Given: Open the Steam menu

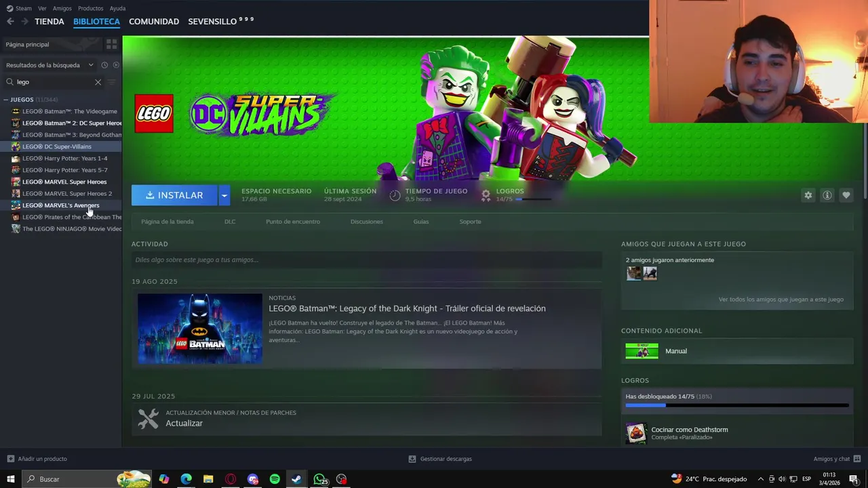Looking at the screenshot, I should coord(20,8).
